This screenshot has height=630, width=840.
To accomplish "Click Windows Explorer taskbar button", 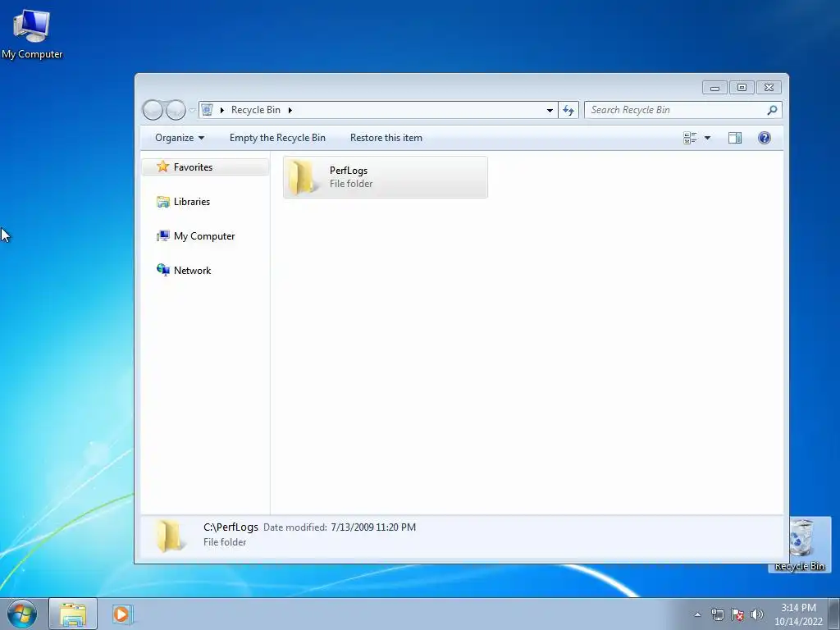I will (73, 614).
